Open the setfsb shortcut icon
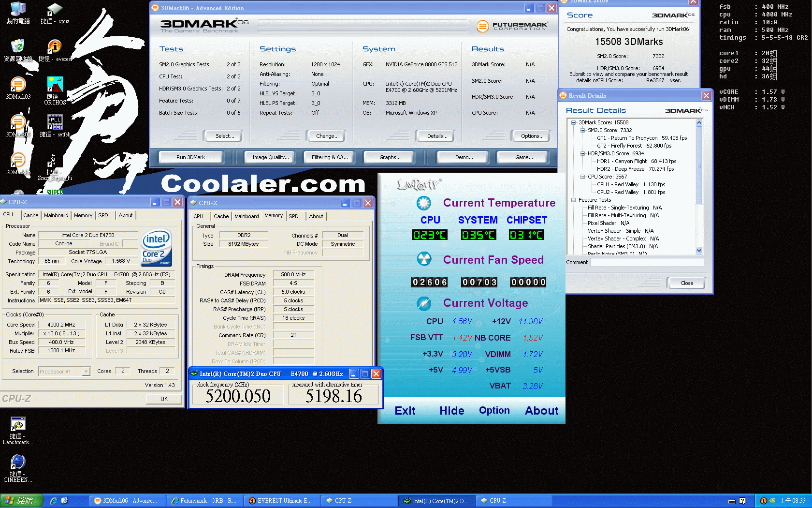 pyautogui.click(x=55, y=126)
